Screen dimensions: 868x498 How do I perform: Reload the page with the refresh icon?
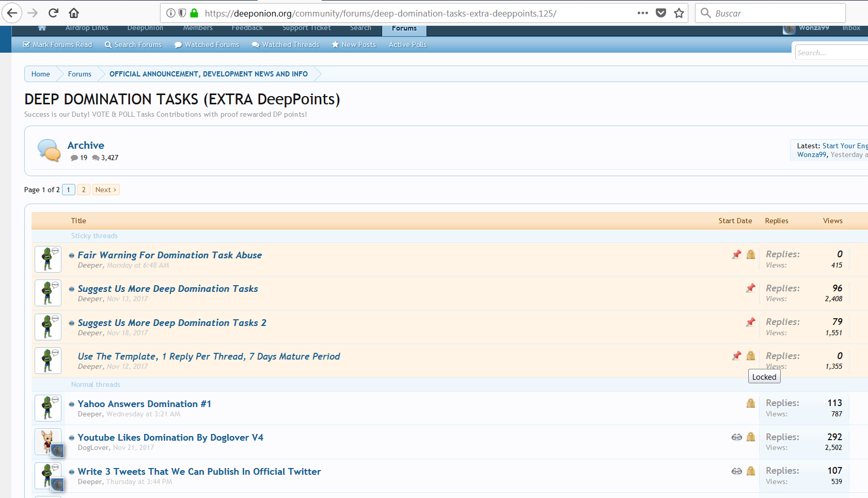click(53, 13)
